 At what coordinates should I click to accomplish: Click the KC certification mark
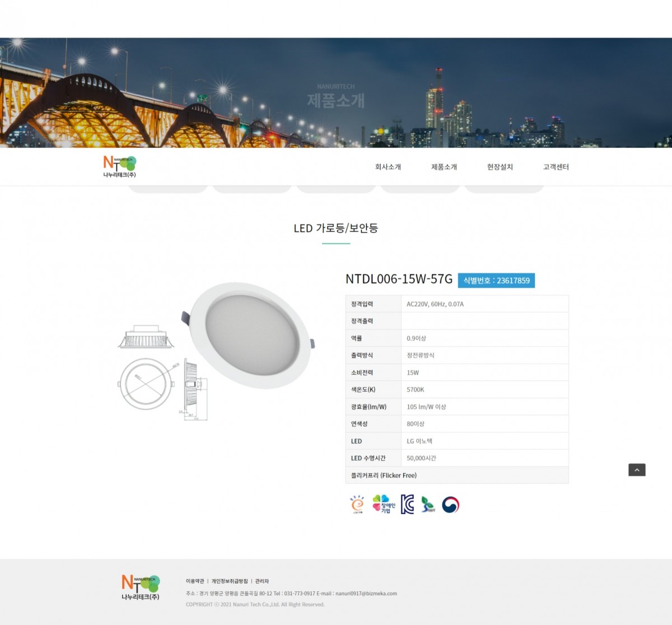pos(407,505)
